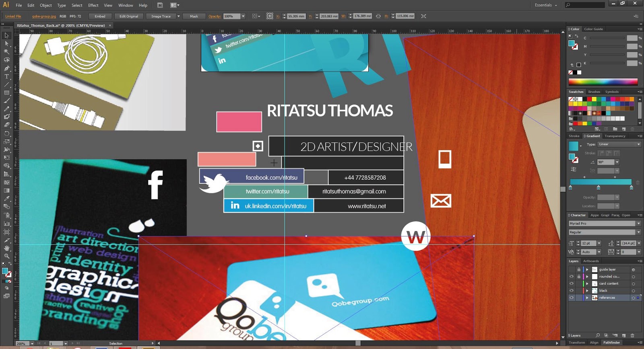This screenshot has width=644, height=349.
Task: Click the target circle of black layer
Action: pyautogui.click(x=633, y=291)
